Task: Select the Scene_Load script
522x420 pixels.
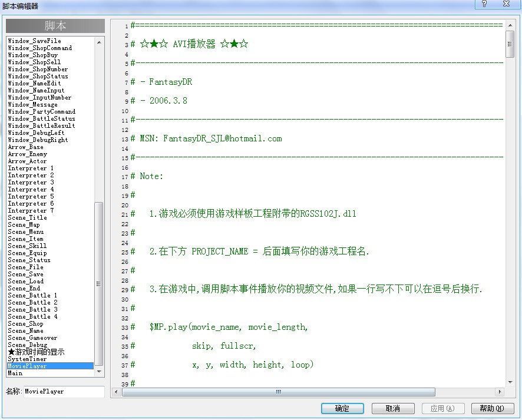Action: tap(50, 281)
